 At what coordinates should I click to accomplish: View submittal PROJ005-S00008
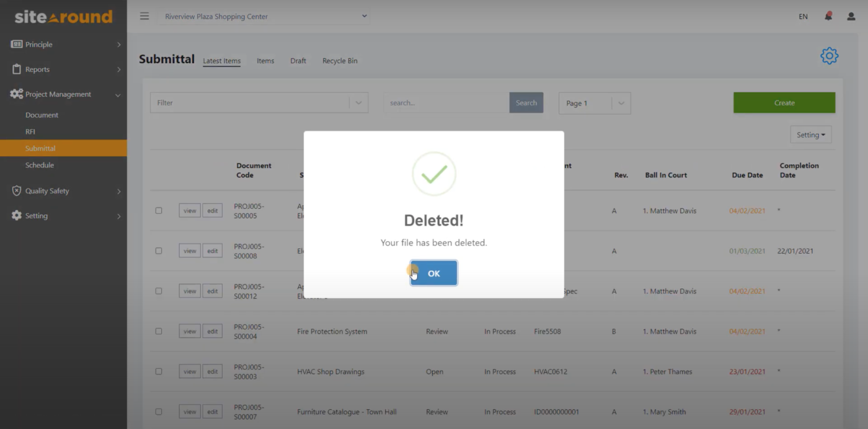pos(190,251)
